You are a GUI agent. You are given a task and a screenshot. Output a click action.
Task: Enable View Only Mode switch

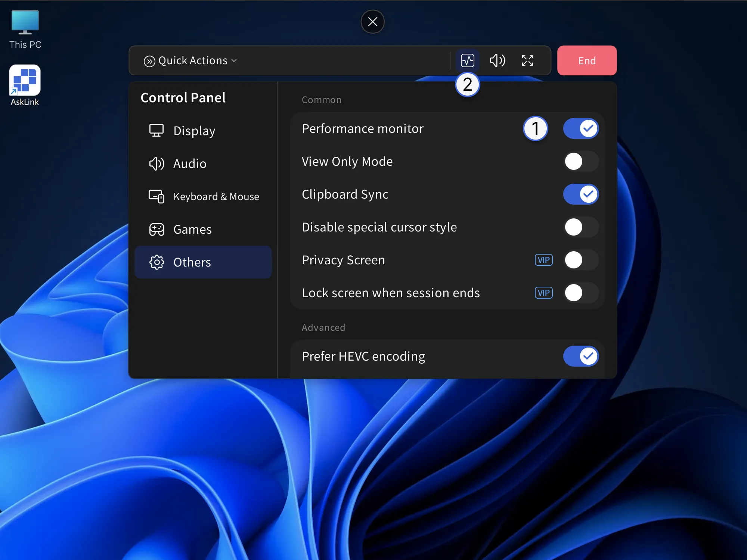[581, 161]
